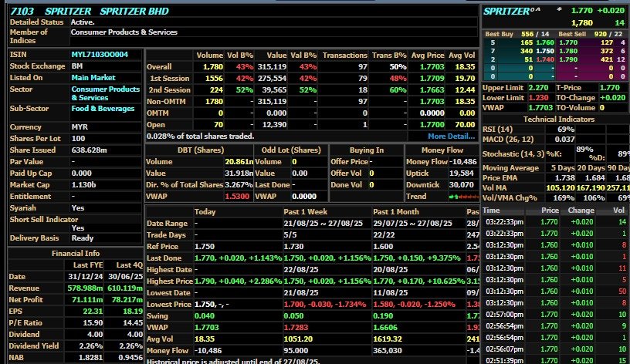Click the best buy price 1.760 in order book
630x364 pixels.
pyautogui.click(x=546, y=42)
